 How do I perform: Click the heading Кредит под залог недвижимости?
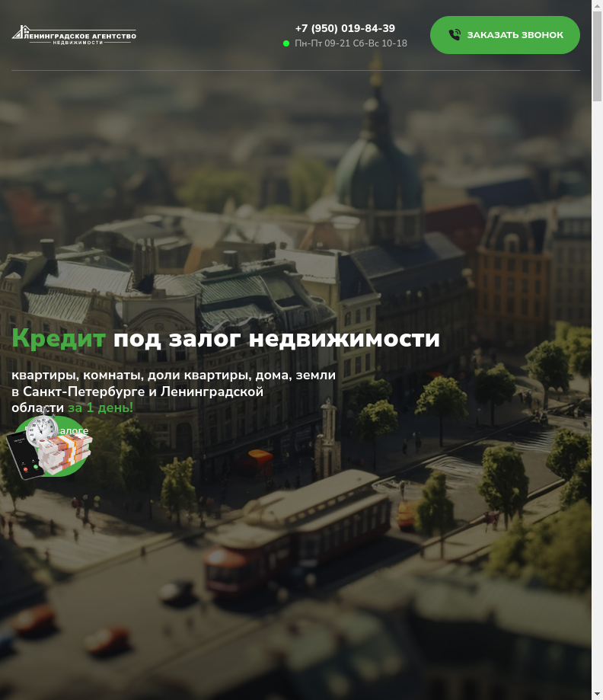(226, 338)
